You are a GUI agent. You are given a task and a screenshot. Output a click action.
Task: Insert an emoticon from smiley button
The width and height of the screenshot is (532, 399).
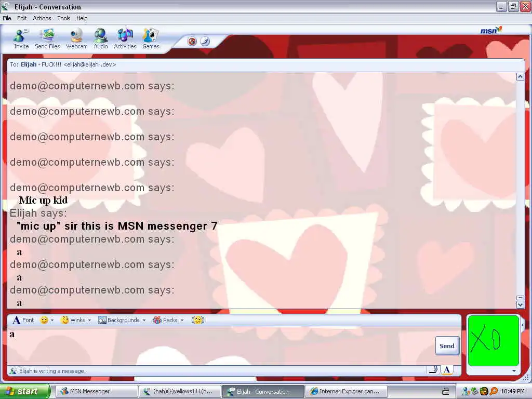(x=44, y=320)
